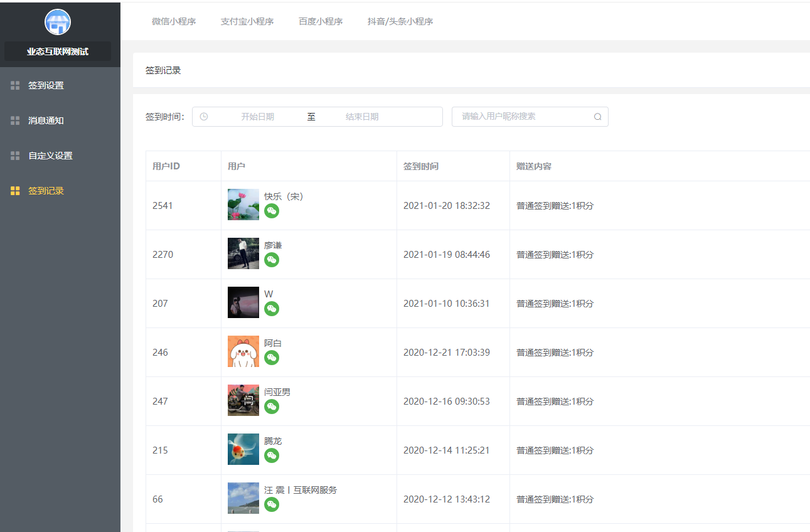The image size is (810, 532).
Task: Open avatar thumbnail of 闫亚男
Action: [243, 400]
